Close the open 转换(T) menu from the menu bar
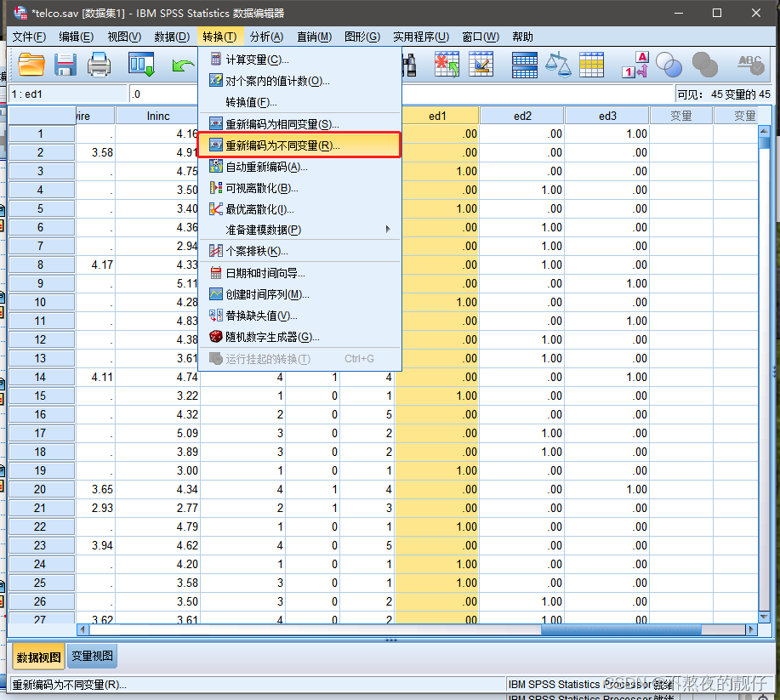This screenshot has width=780, height=700. [x=219, y=37]
